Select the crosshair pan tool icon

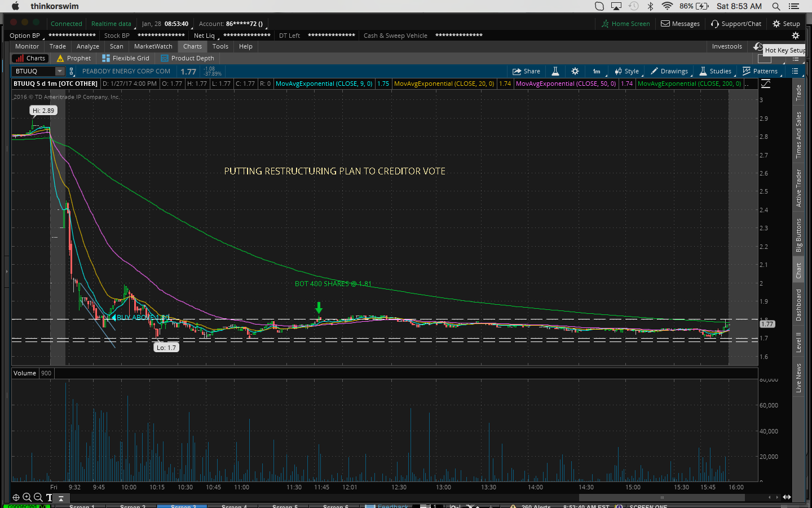click(x=16, y=497)
